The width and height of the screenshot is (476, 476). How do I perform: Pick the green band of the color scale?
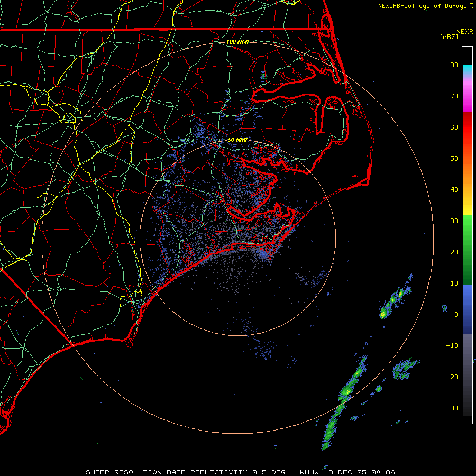pyautogui.click(x=467, y=250)
